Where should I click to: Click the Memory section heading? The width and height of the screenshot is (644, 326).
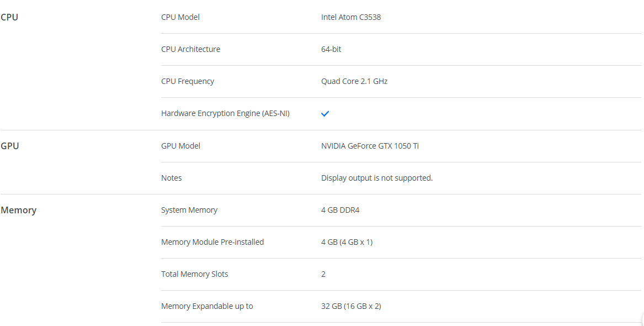(19, 210)
